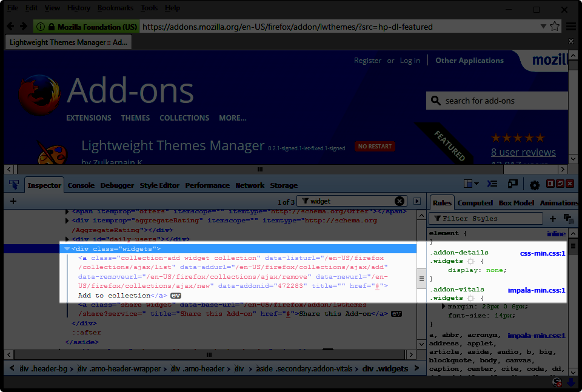Image resolution: width=582 pixels, height=392 pixels.
Task: Click the ev badge after Share this Add-on
Action: point(396,314)
